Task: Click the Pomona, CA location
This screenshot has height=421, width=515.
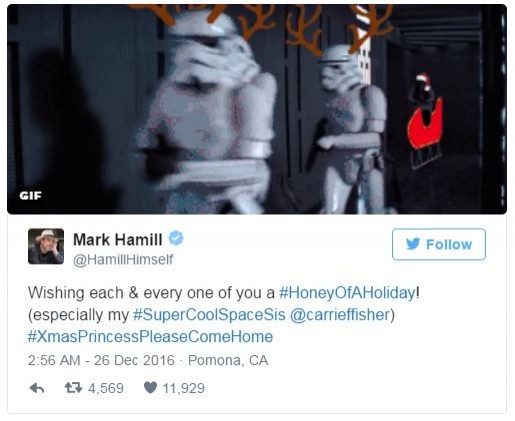Action: pos(228,360)
